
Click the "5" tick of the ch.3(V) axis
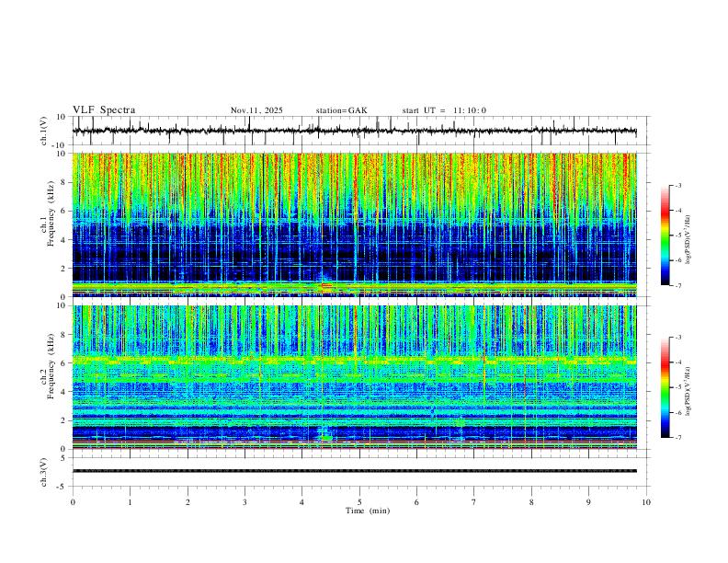pyautogui.click(x=63, y=458)
